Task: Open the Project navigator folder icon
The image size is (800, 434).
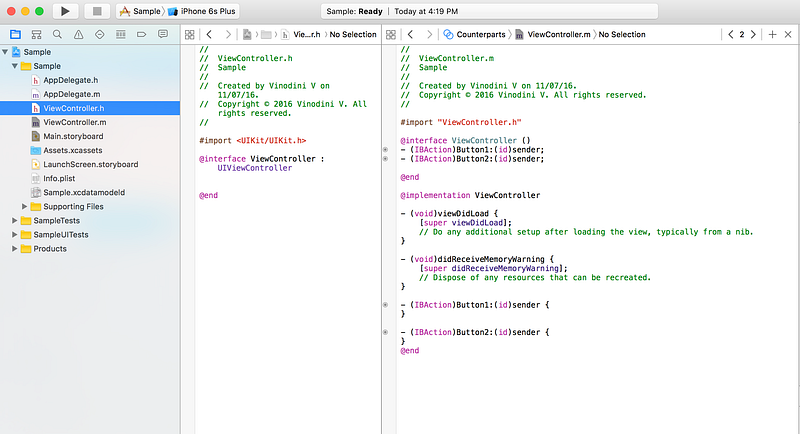Action: tap(15, 35)
